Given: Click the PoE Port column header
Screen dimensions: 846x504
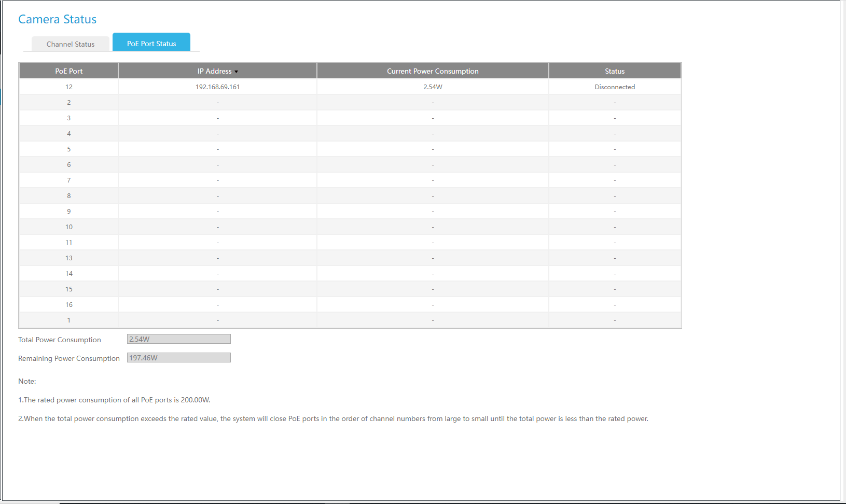Looking at the screenshot, I should 69,71.
